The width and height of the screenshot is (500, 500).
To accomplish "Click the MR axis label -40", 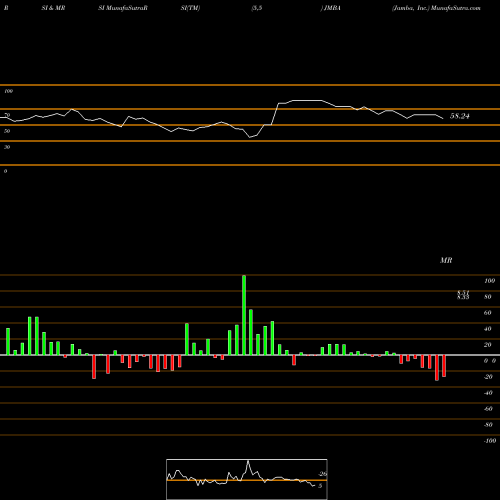I will [488, 393].
